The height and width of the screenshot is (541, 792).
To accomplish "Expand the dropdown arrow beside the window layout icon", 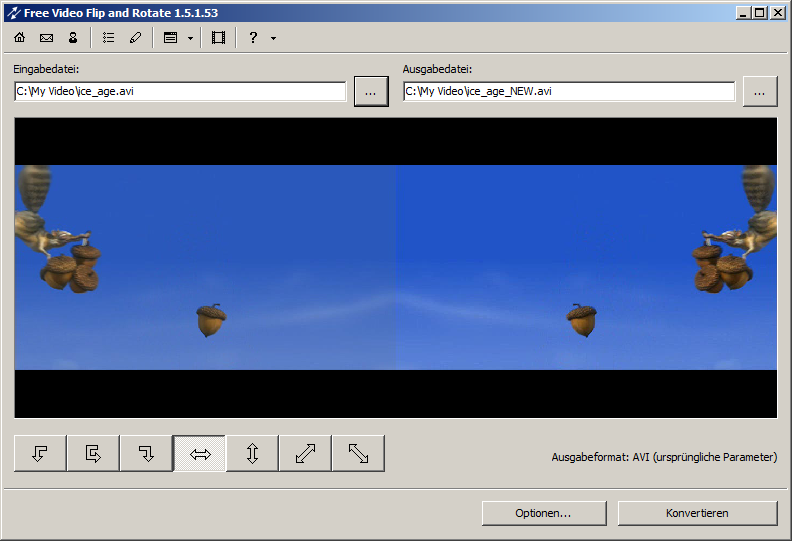I will click(190, 38).
